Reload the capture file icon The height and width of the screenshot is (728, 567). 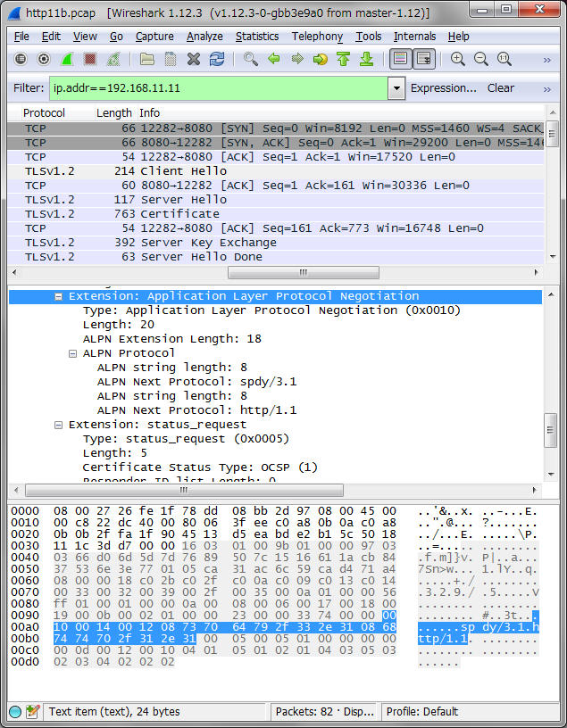point(217,59)
